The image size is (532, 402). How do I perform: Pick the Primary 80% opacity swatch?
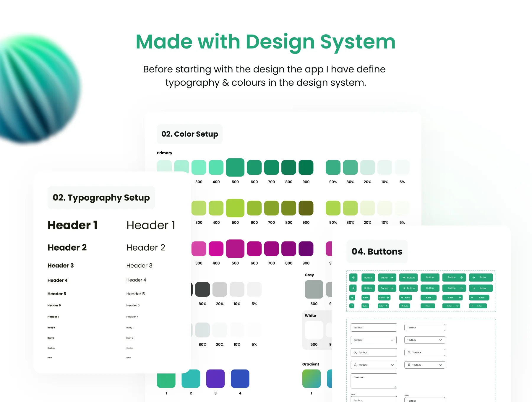coord(350,167)
